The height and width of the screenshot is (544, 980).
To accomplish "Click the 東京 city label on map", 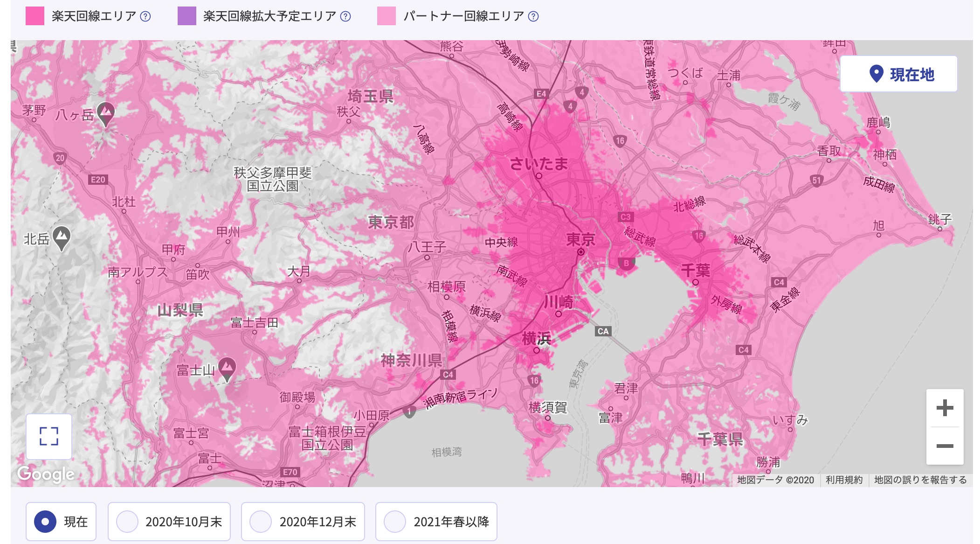I will [580, 239].
